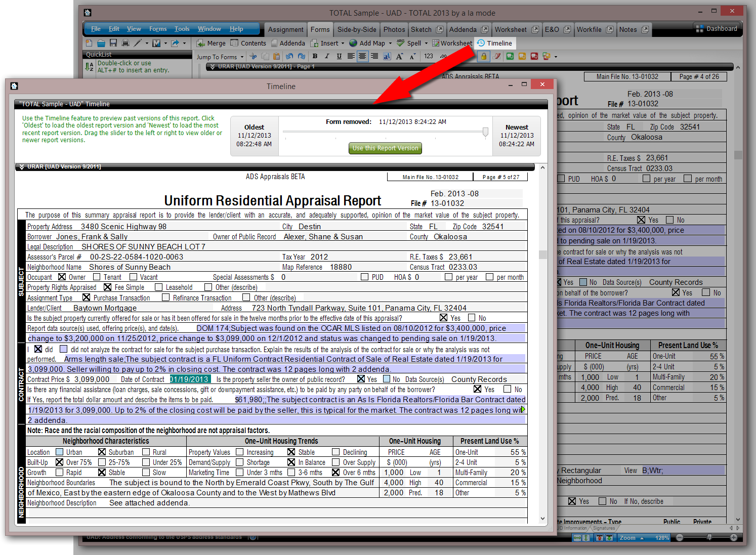Open the Jump To Forms dropdown

click(x=220, y=57)
